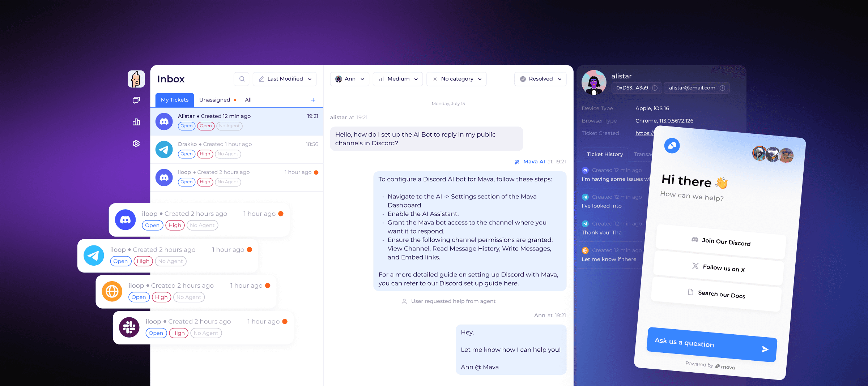Open the analytics bar-chart icon in sidebar

coord(136,122)
